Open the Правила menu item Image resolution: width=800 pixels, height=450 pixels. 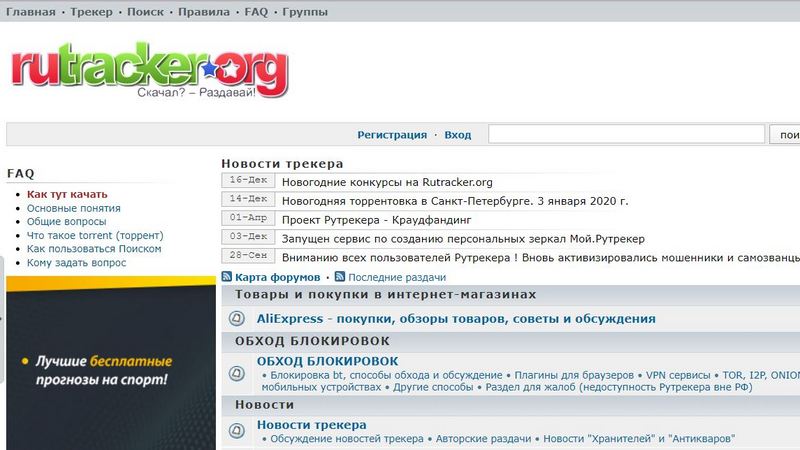(x=204, y=12)
